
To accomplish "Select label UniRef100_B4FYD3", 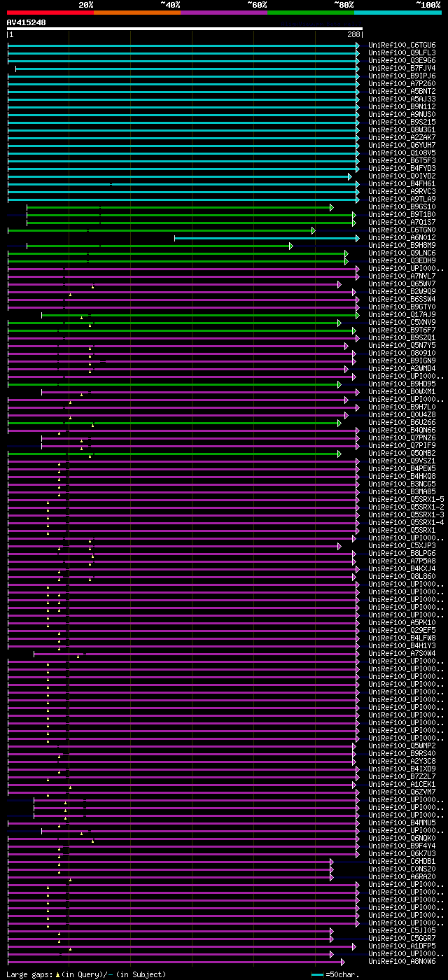I will pyautogui.click(x=402, y=168).
